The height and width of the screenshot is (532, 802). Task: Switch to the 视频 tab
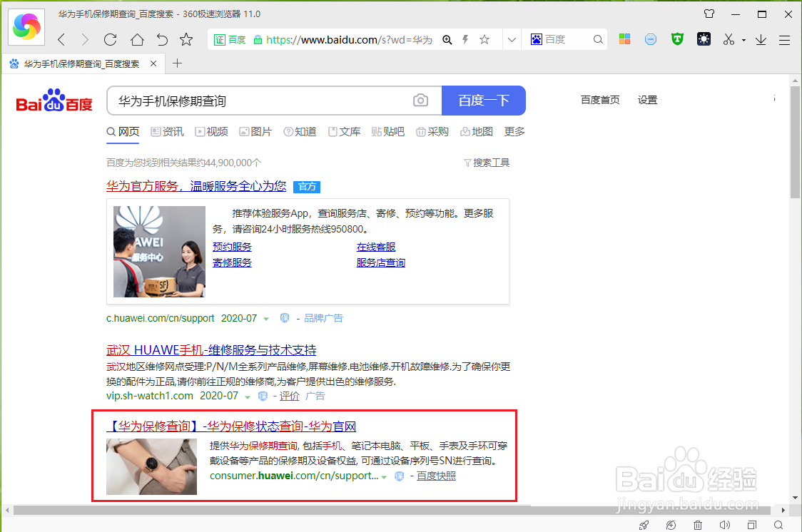211,132
